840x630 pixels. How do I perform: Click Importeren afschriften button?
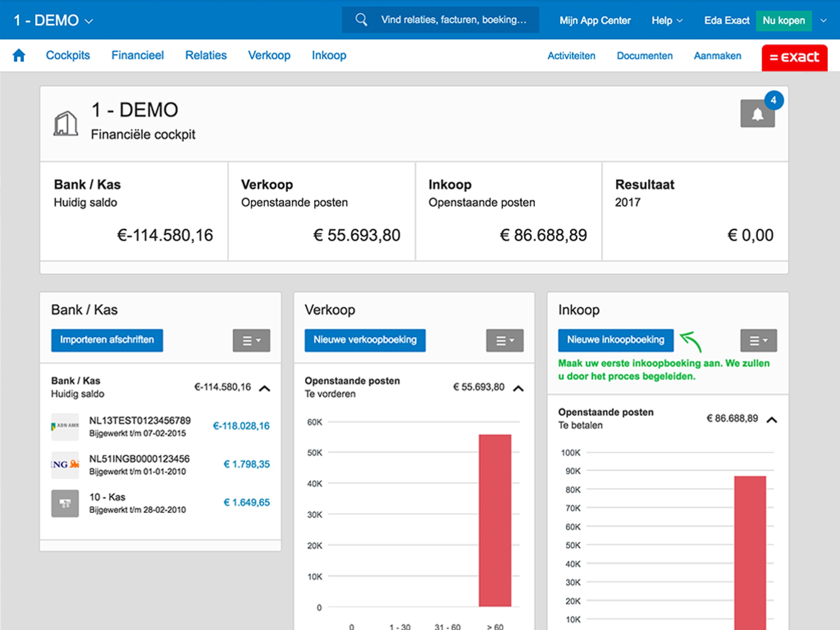tap(107, 340)
